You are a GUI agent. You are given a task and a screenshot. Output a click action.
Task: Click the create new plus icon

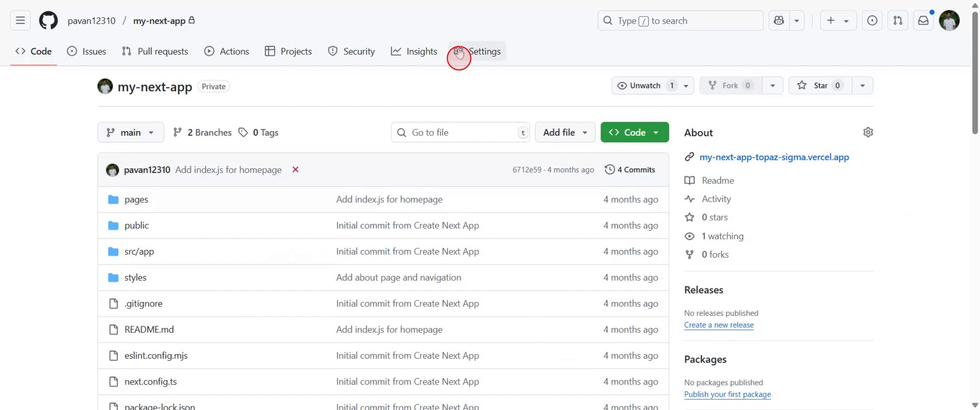[x=831, y=21]
